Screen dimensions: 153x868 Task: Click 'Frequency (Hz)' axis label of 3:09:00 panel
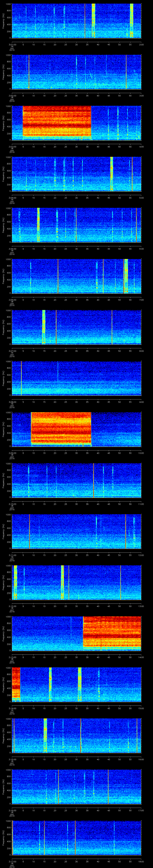point(3,429)
